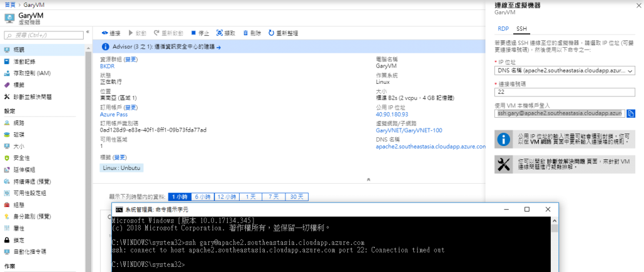Stop the VM with 停止 button
The height and width of the screenshot is (272, 644).
click(200, 33)
